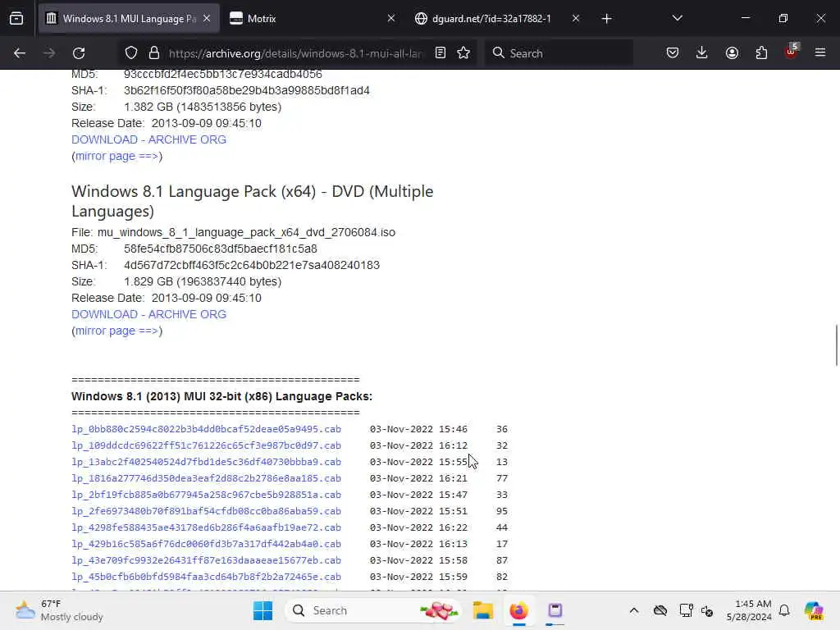This screenshot has width=840, height=630.
Task: Launch Copilot from taskbar corner
Action: (814, 610)
